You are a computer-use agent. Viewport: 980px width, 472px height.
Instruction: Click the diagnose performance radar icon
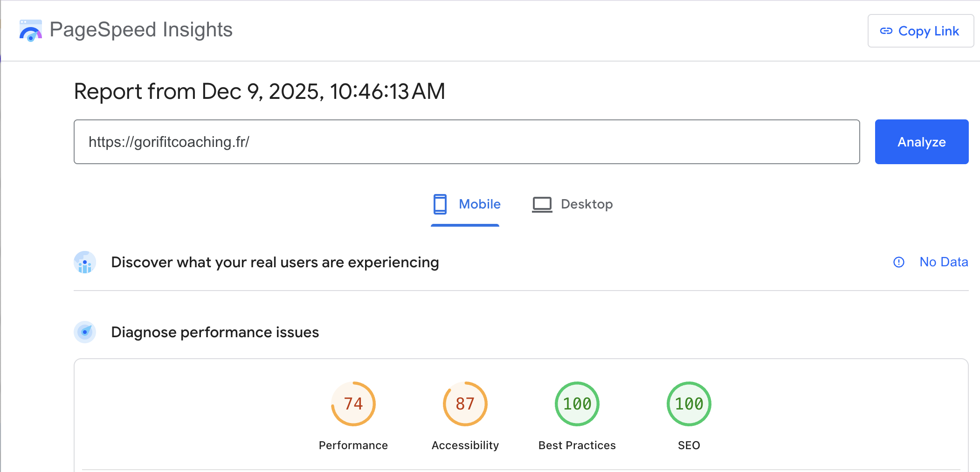(x=85, y=332)
